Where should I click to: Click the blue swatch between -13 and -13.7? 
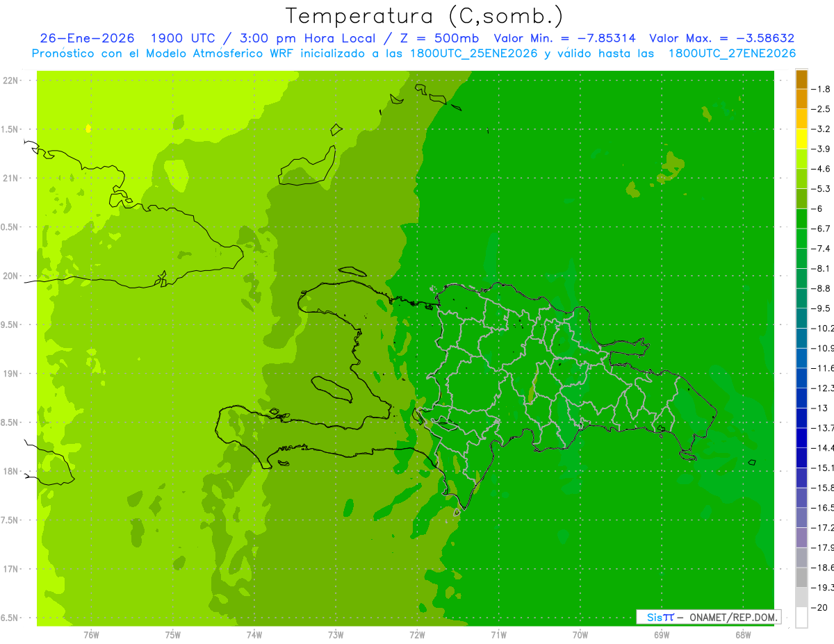[x=801, y=418]
